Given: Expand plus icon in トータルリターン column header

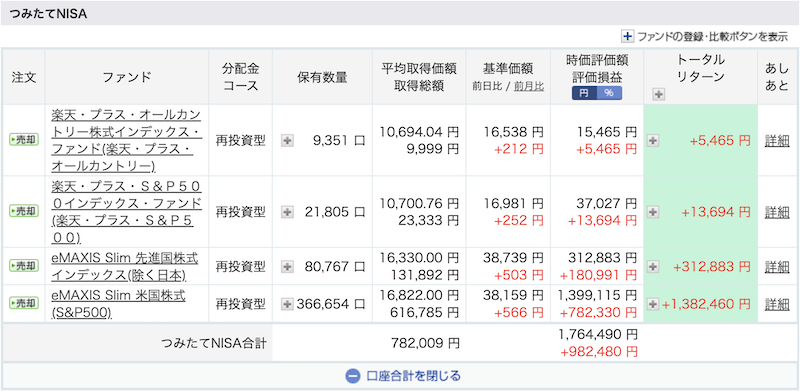Looking at the screenshot, I should point(659,94).
